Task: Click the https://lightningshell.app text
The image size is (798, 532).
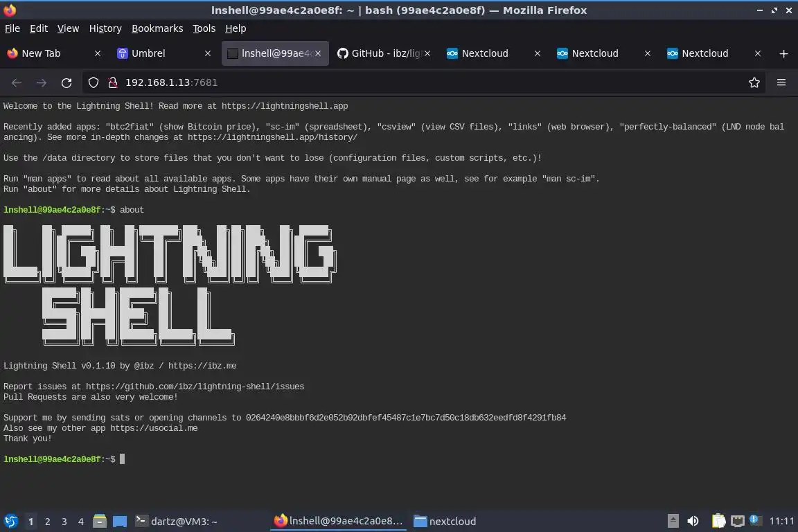Action: pos(285,106)
